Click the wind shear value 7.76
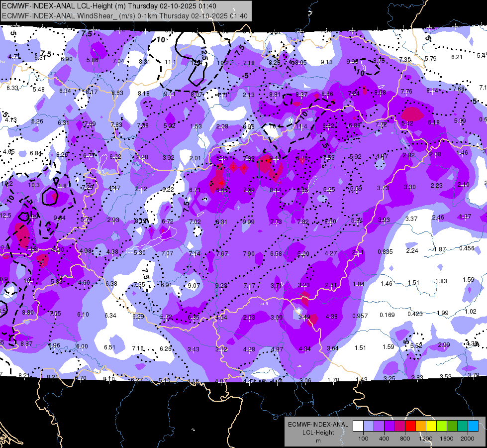 [406, 92]
